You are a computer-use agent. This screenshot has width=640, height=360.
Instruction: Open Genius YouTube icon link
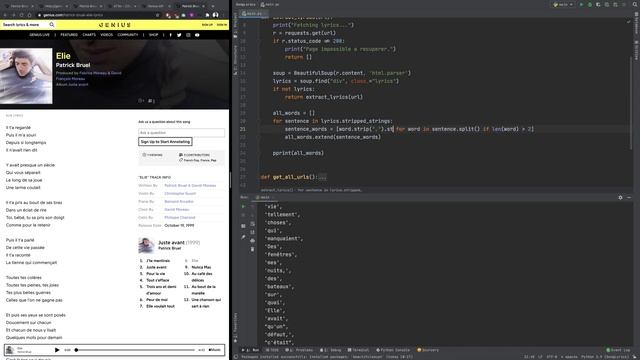coord(197,35)
